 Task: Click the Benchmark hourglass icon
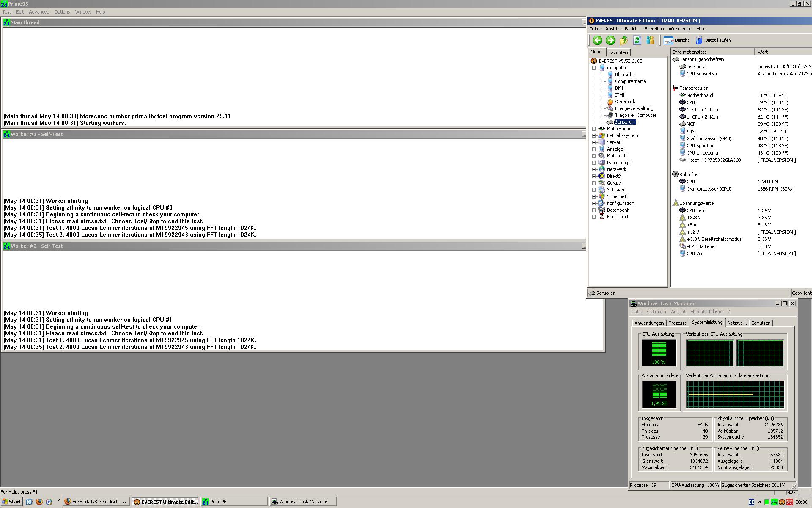pos(601,217)
